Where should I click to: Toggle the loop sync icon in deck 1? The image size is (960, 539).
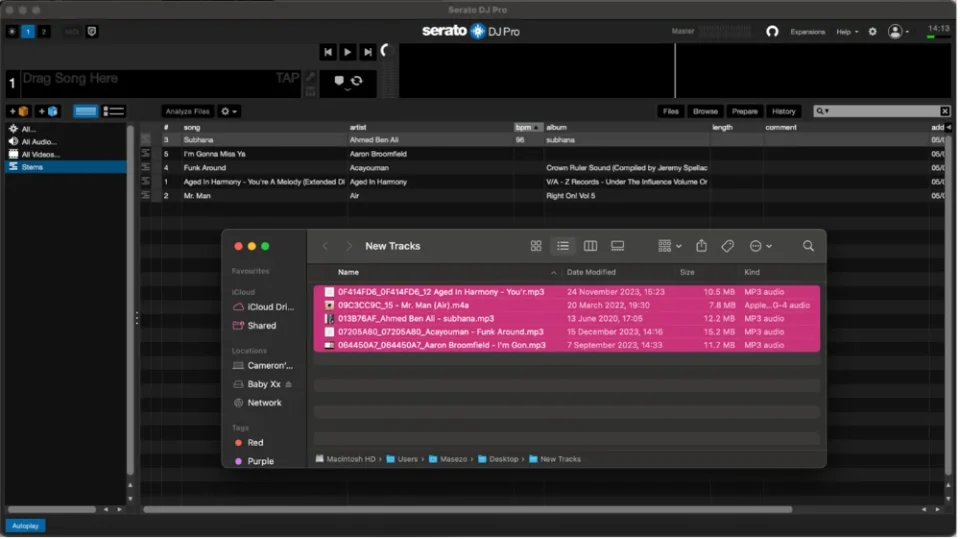coord(357,81)
